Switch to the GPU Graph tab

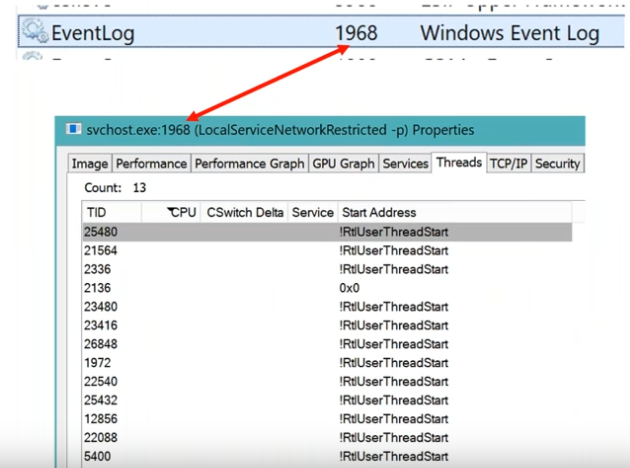[x=344, y=163]
